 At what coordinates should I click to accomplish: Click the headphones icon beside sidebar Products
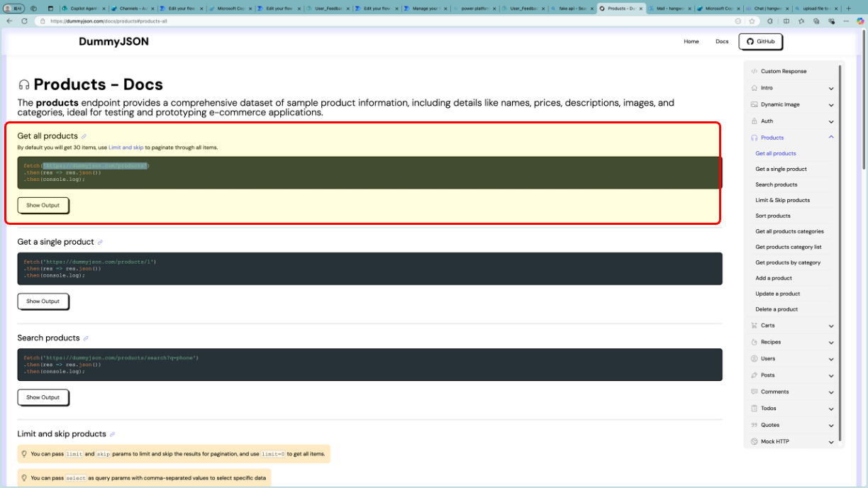click(x=754, y=138)
